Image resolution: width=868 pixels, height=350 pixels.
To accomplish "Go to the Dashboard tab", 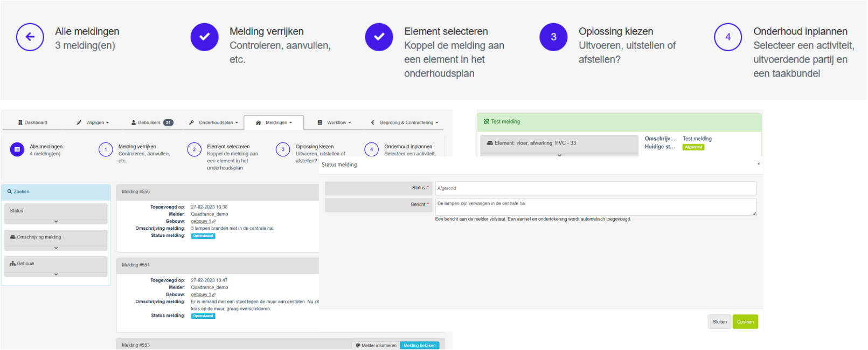I will click(x=33, y=123).
